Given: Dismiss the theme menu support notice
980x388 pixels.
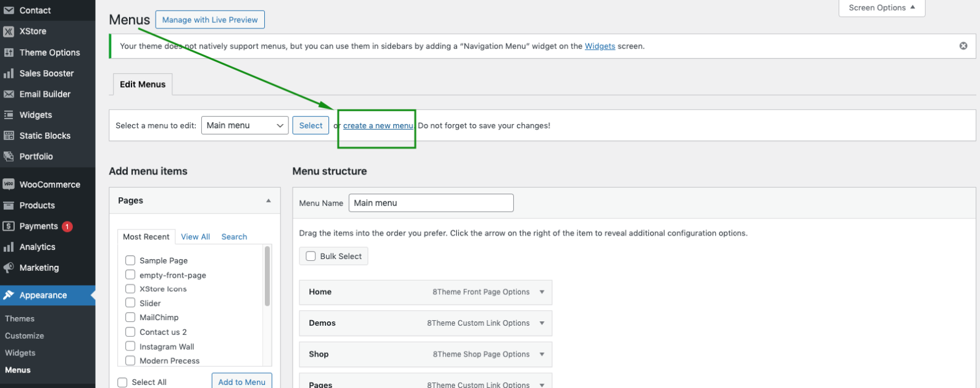Looking at the screenshot, I should 963,46.
